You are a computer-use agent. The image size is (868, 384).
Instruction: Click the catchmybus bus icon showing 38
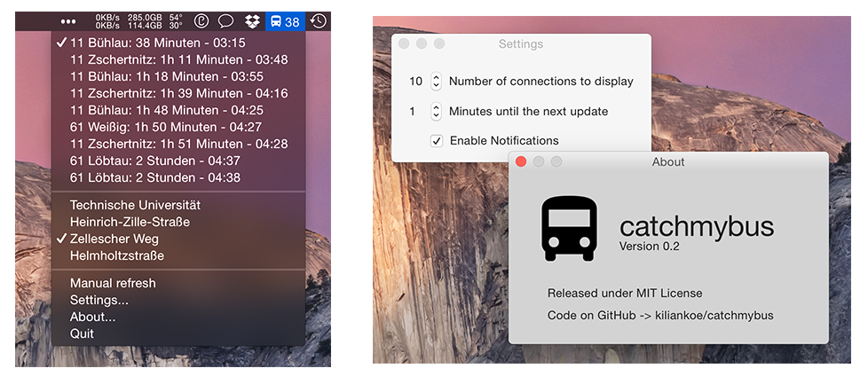285,21
